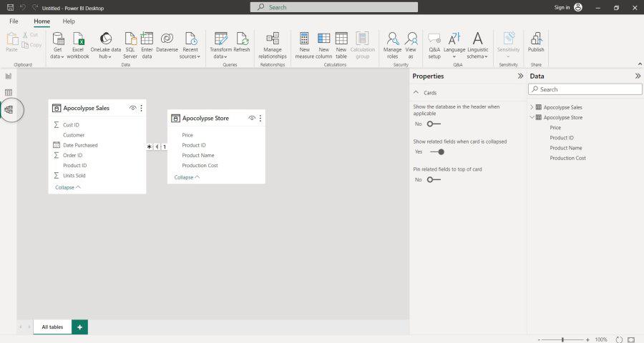Toggle show related fields when collapsed switch

point(437,151)
